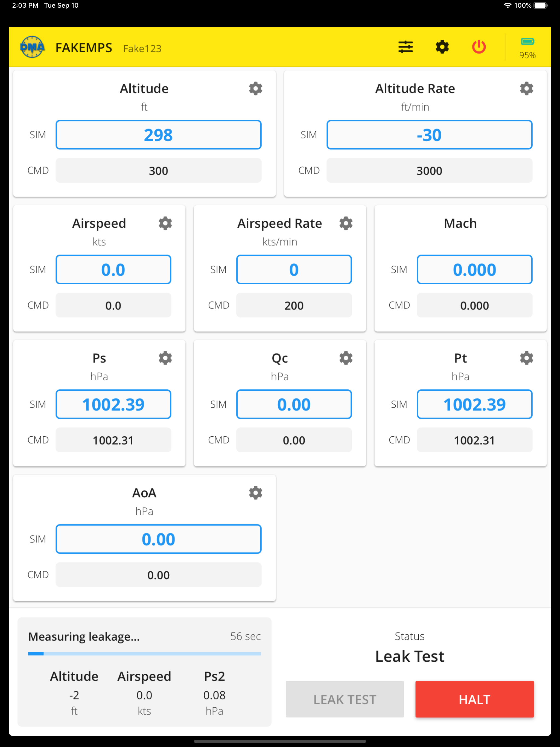Viewport: 560px width, 747px height.
Task: Tap the FAKEMPS device name
Action: tap(83, 48)
